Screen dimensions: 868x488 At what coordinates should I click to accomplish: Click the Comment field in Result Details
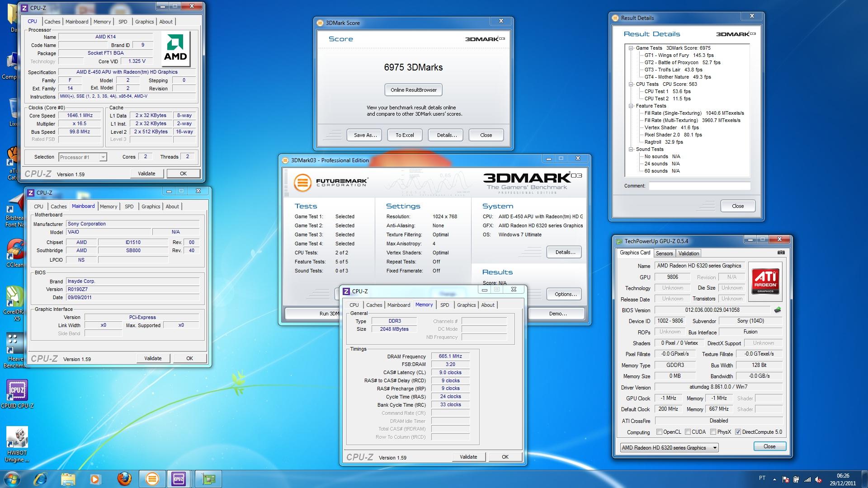(699, 186)
